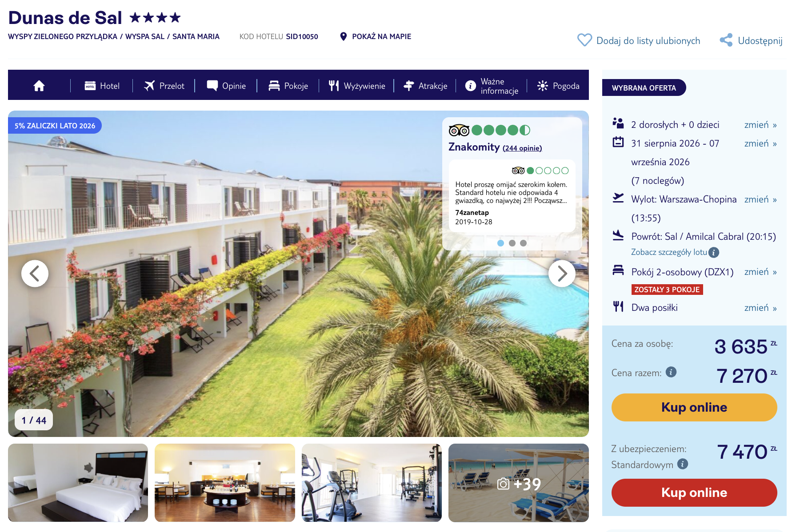792x532 pixels.
Task: Select first review carousel dot
Action: (500, 243)
